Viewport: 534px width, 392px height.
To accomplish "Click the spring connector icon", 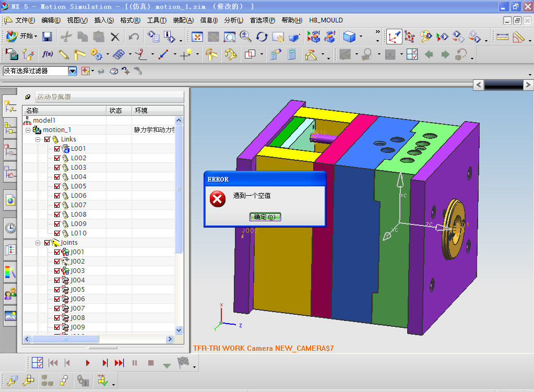I will pos(119,54).
